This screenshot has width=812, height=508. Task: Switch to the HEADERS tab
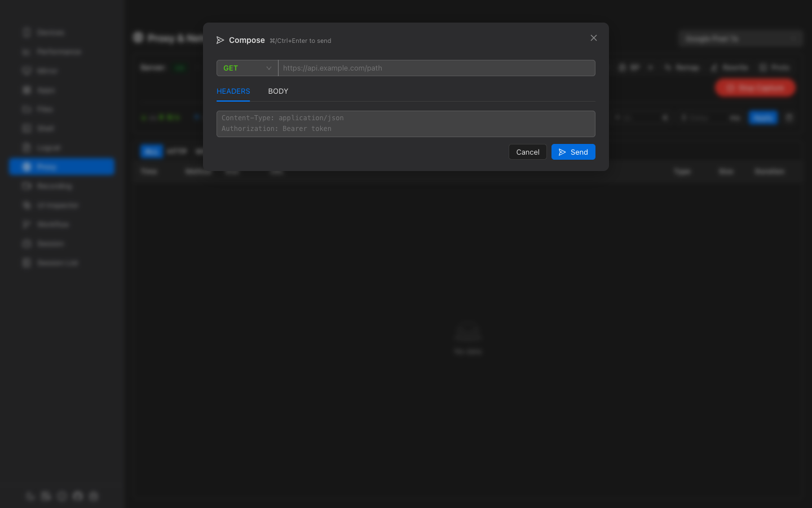233,91
